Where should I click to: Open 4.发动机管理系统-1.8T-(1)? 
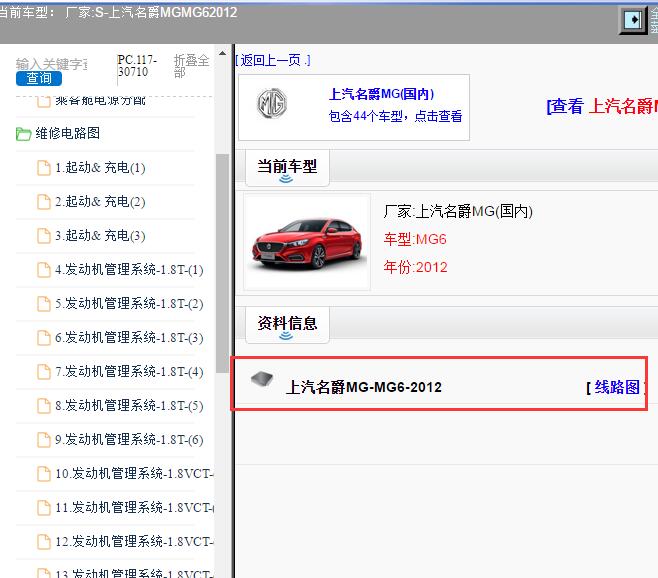(129, 269)
